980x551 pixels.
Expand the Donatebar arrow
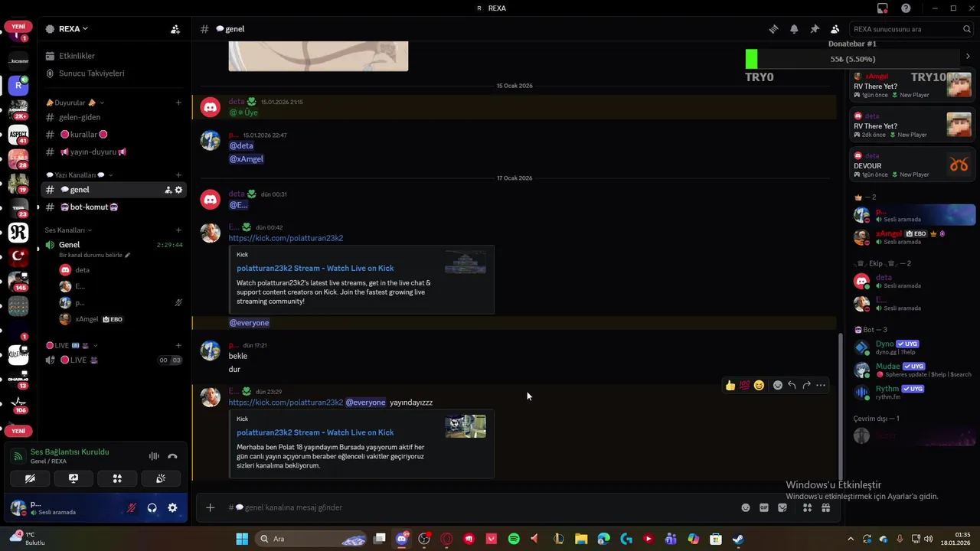pyautogui.click(x=968, y=56)
